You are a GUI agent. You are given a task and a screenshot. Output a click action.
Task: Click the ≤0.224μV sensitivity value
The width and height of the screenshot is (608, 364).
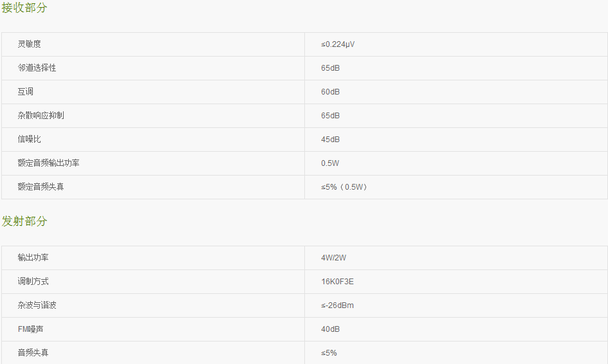tap(338, 44)
